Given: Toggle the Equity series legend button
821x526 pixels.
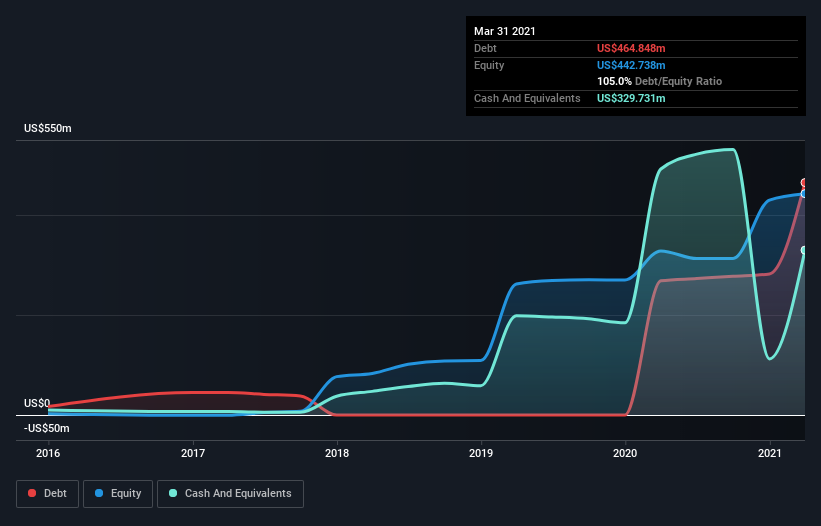Looking at the screenshot, I should coord(118,494).
